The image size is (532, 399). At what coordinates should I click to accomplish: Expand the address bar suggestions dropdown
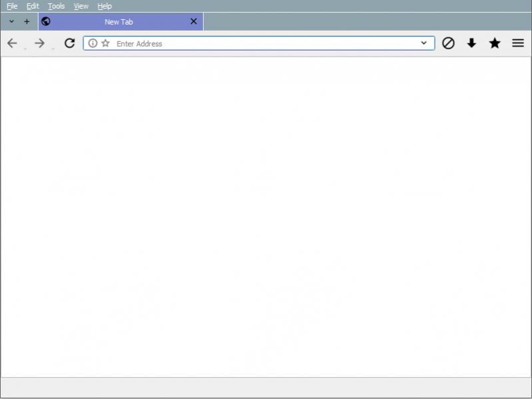(423, 43)
